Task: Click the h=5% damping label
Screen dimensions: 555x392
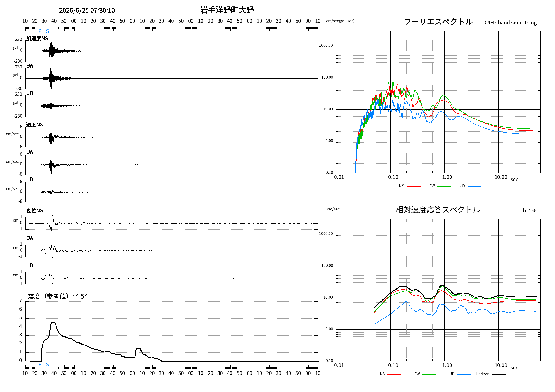Action: click(529, 211)
